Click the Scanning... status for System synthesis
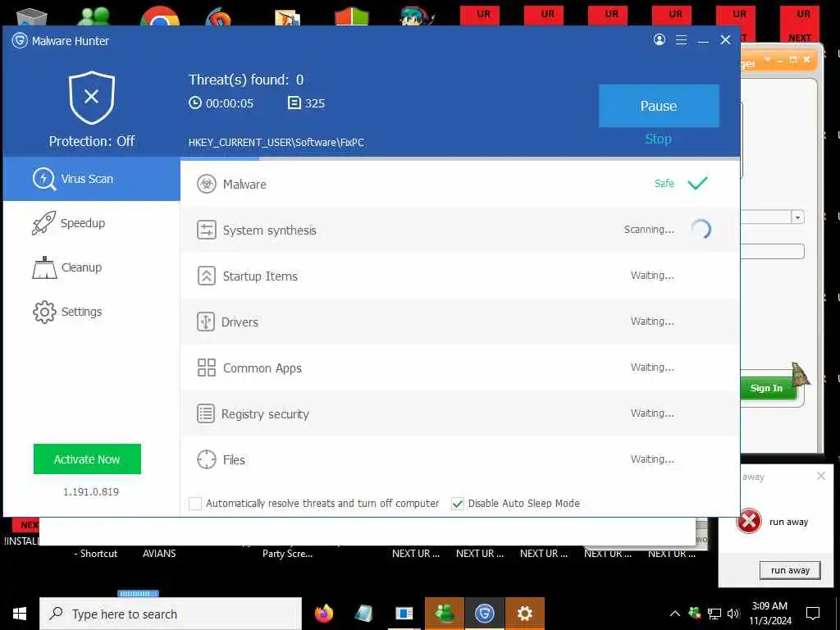Viewport: 840px width, 630px height. click(x=649, y=230)
